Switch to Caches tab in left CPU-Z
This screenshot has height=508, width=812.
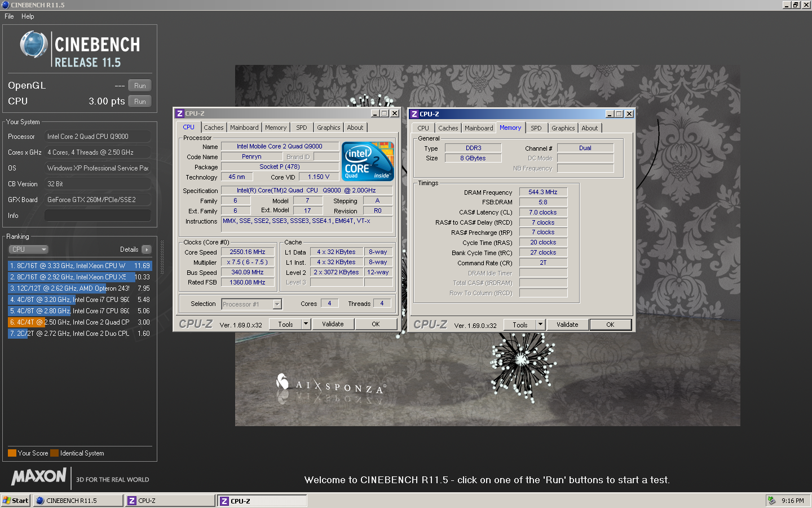pos(214,128)
